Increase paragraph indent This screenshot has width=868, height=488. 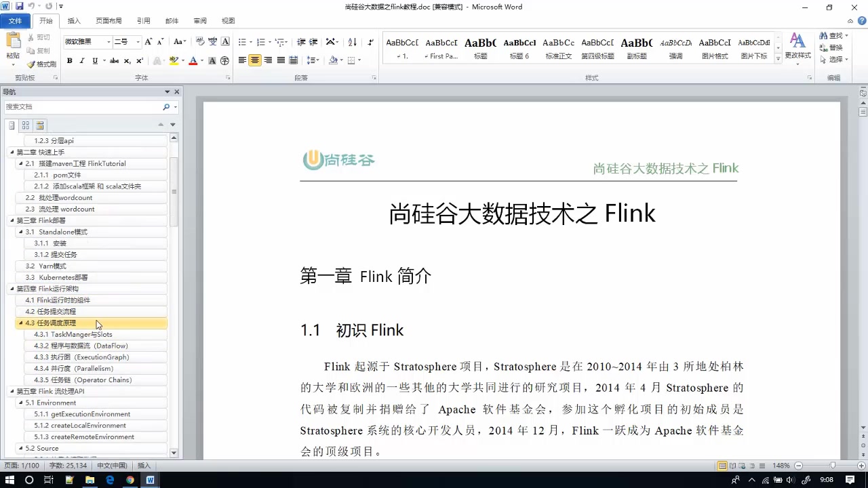click(x=315, y=42)
